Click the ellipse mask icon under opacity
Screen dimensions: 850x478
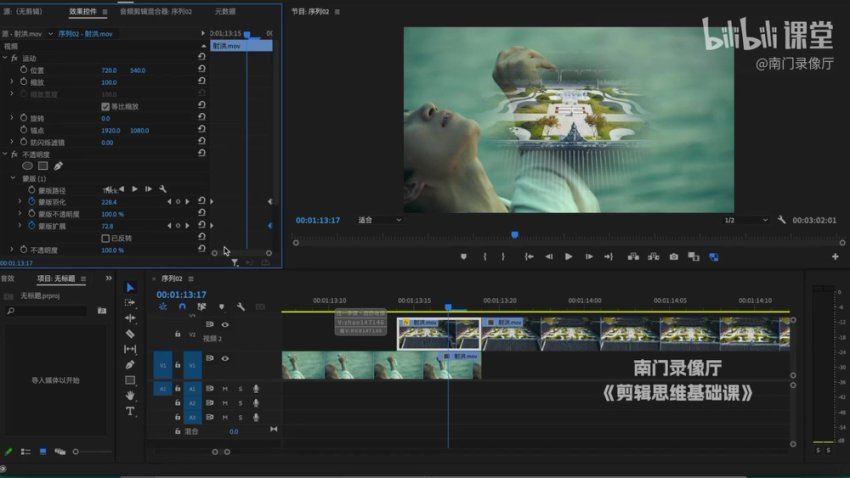pyautogui.click(x=27, y=166)
